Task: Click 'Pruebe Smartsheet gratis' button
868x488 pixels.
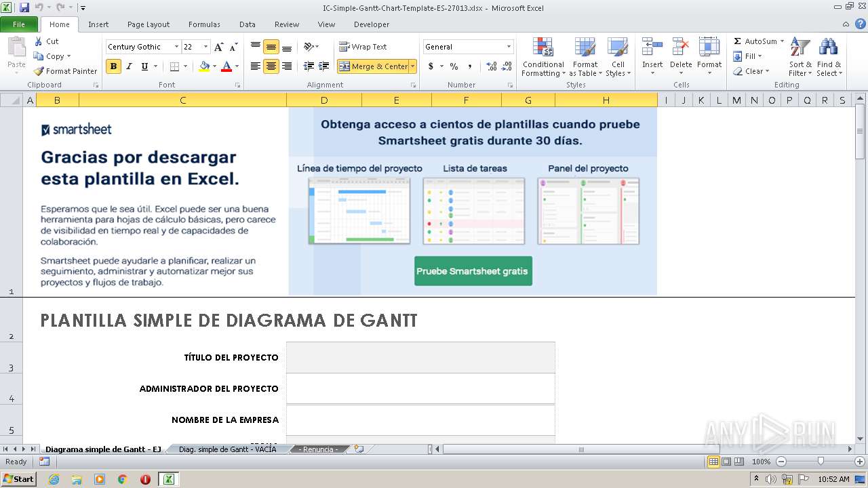Action: [x=473, y=270]
